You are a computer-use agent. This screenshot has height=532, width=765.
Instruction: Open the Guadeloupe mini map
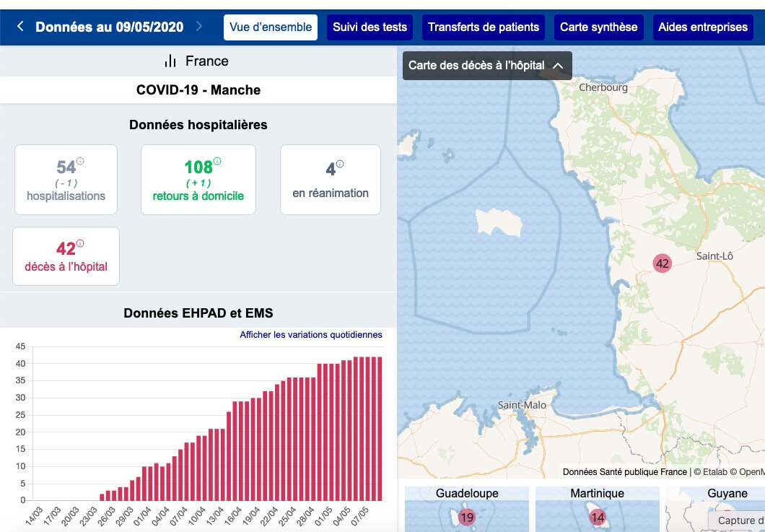click(x=467, y=509)
